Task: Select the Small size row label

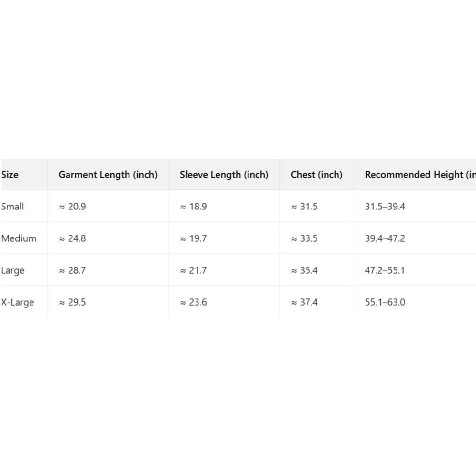Action: tap(12, 207)
